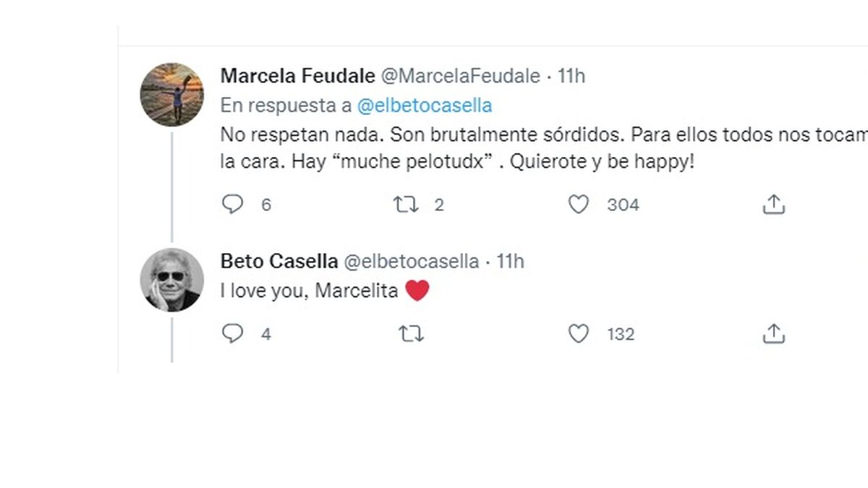Like Beto Casella's tweet
868x488 pixels.
click(578, 333)
